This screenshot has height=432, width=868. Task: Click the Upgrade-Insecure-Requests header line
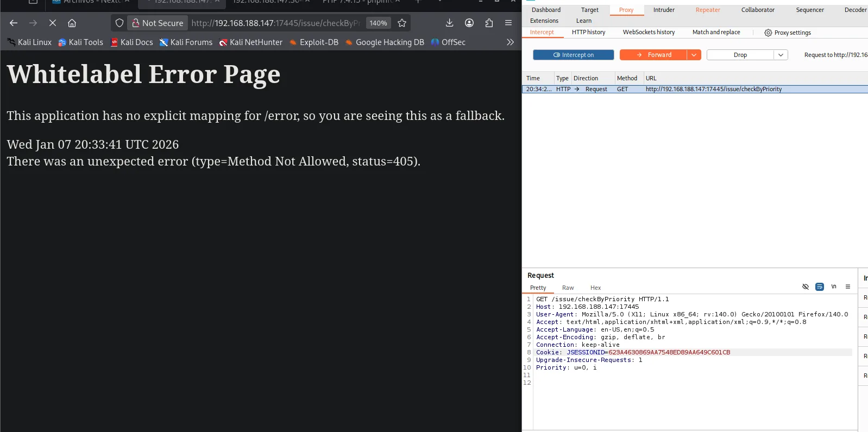(589, 360)
